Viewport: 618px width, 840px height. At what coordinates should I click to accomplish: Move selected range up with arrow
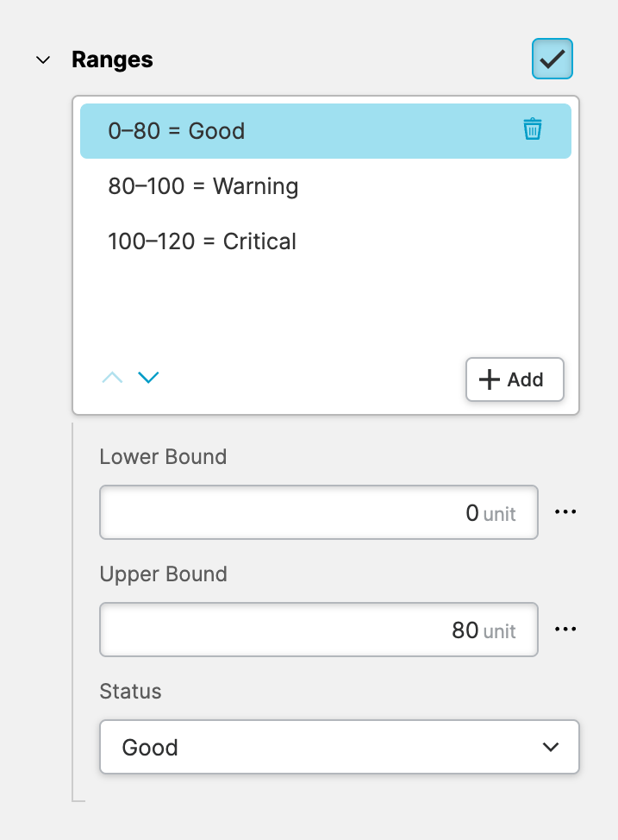(112, 378)
